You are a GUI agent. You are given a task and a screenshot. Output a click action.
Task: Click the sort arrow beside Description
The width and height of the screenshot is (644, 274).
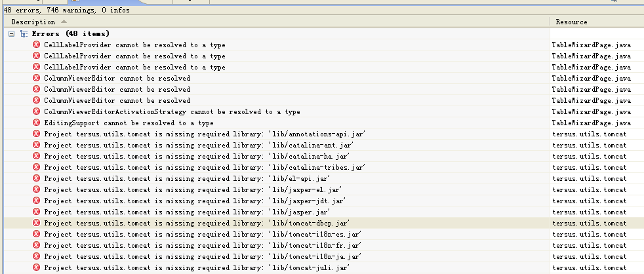pos(64,22)
